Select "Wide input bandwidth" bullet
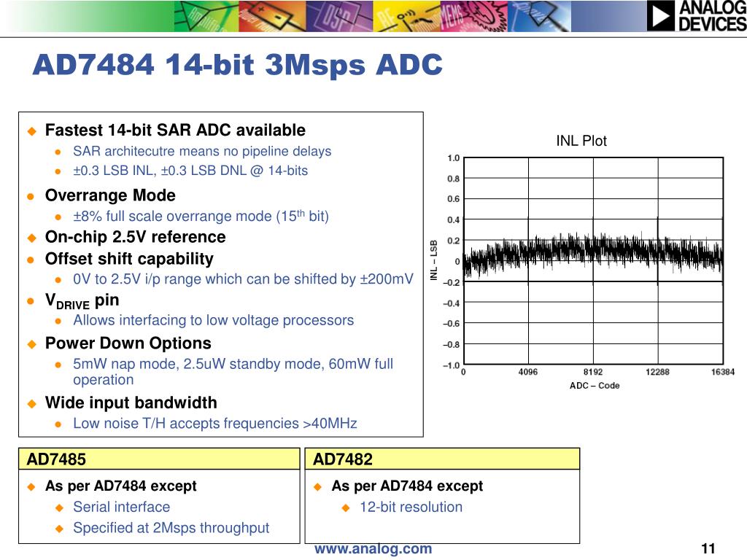This screenshot has width=747, height=560. 131,402
